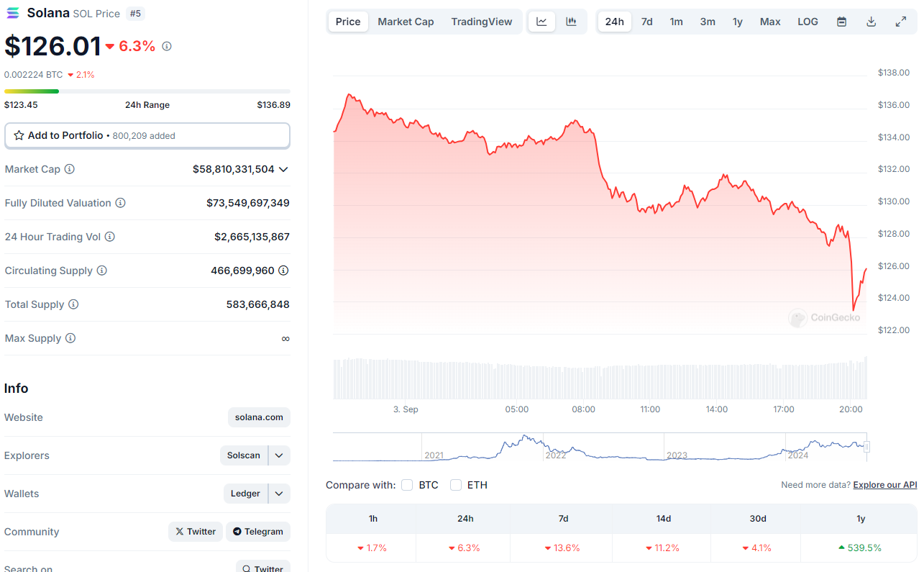This screenshot has width=924, height=572.
Task: Open the Telegram community link
Action: tap(258, 532)
